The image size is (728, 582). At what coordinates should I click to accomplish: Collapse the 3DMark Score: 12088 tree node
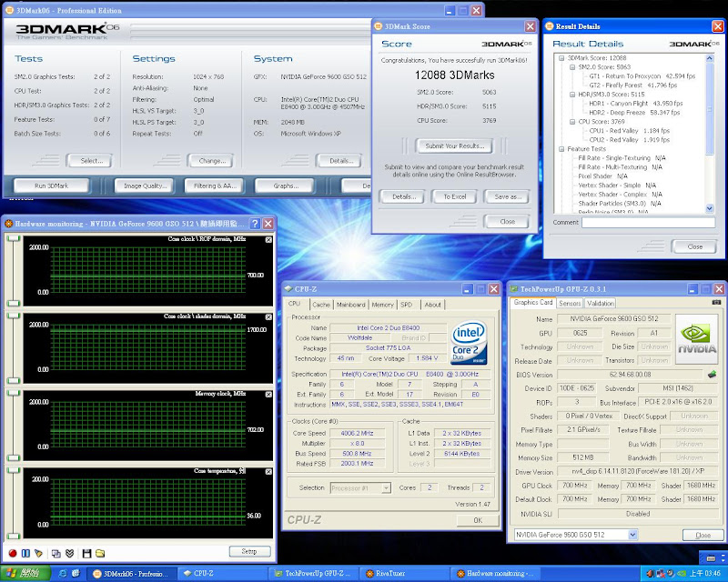pyautogui.click(x=561, y=58)
